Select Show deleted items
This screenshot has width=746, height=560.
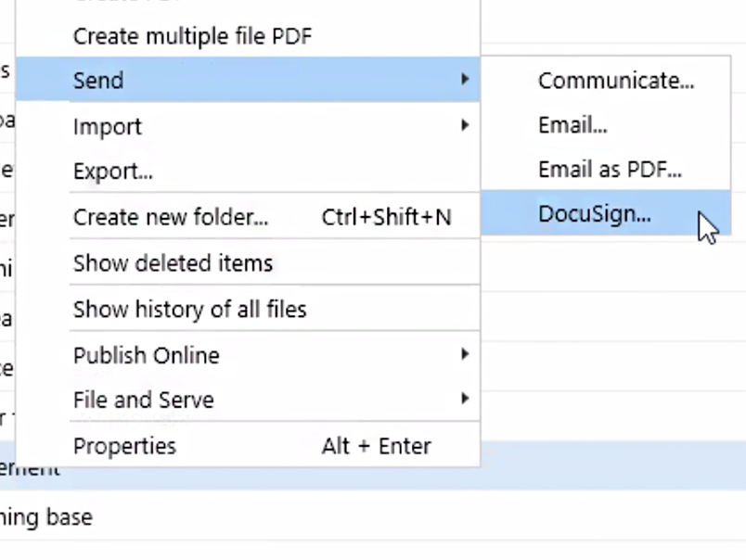click(173, 263)
